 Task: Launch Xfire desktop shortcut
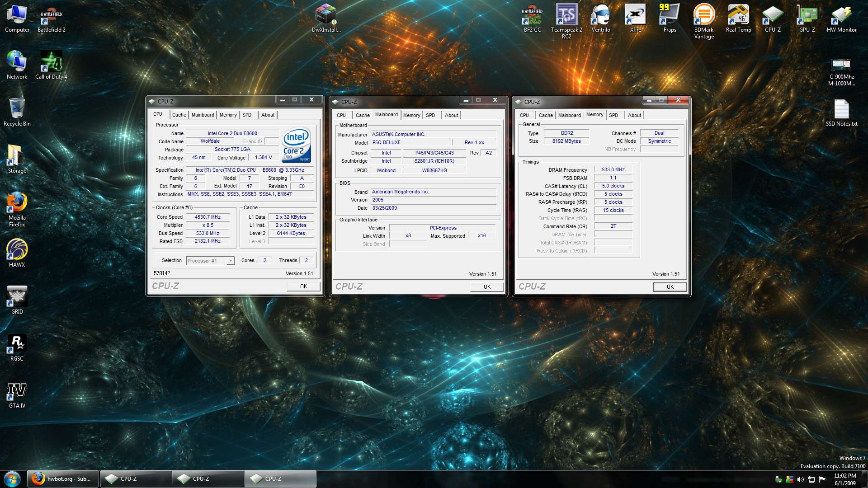635,19
